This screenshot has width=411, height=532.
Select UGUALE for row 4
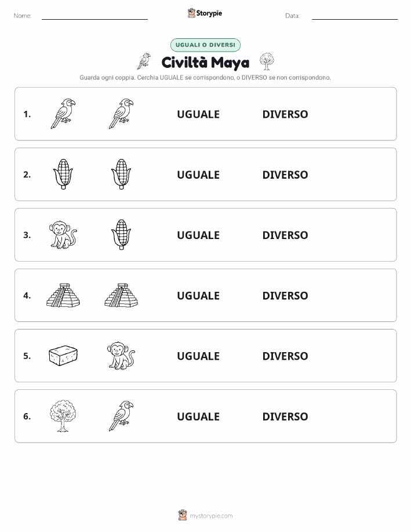pyautogui.click(x=198, y=295)
